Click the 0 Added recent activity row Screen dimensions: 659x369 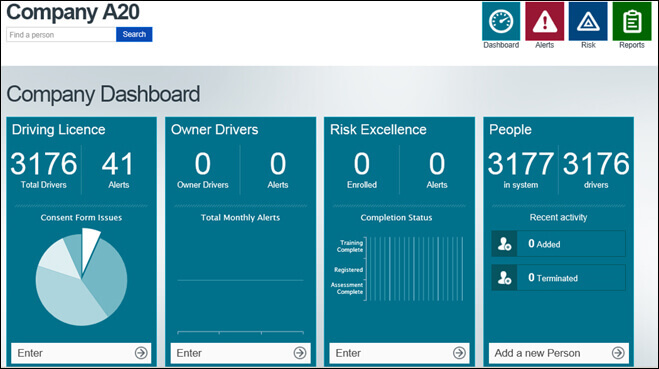point(559,244)
